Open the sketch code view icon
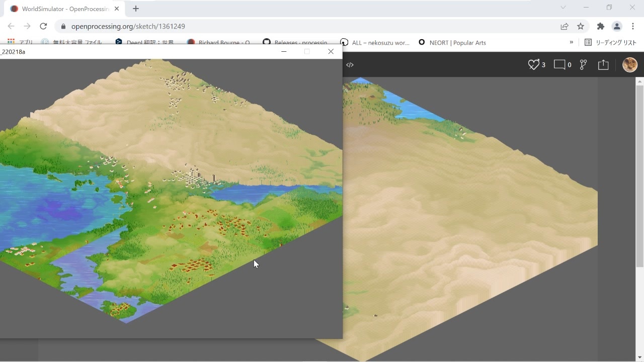Screen dimensions: 644x362 tap(350, 65)
